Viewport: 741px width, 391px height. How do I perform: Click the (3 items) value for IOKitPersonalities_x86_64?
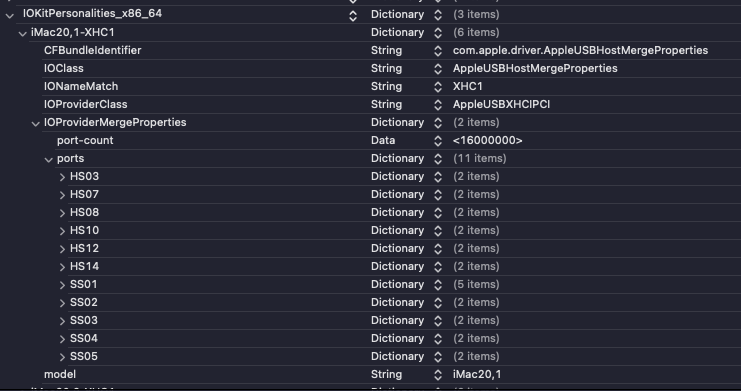pos(476,14)
